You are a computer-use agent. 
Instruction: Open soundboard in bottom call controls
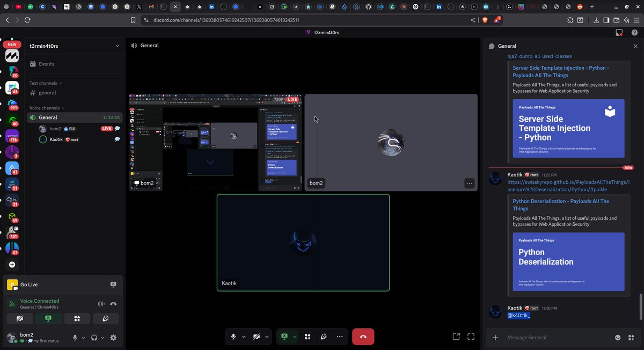click(324, 337)
